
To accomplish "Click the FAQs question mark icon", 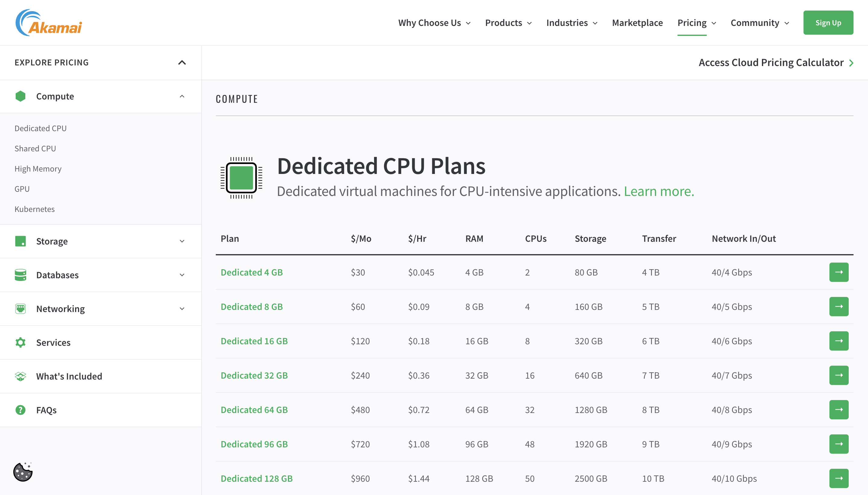I will tap(20, 410).
